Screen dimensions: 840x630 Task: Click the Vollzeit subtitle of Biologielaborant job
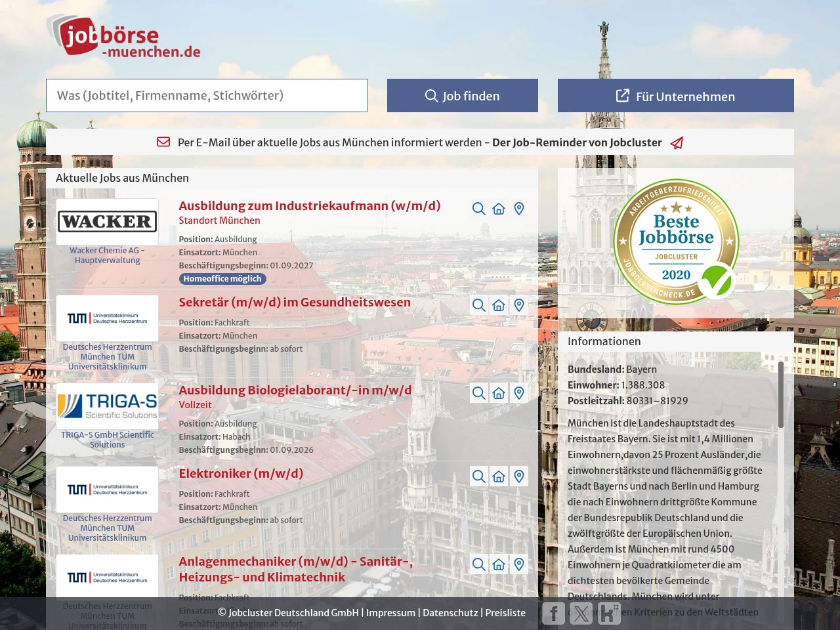coord(195,405)
